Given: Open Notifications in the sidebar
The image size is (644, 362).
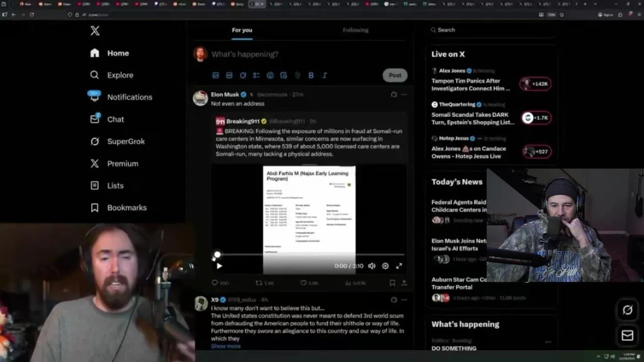Looking at the screenshot, I should [121, 97].
